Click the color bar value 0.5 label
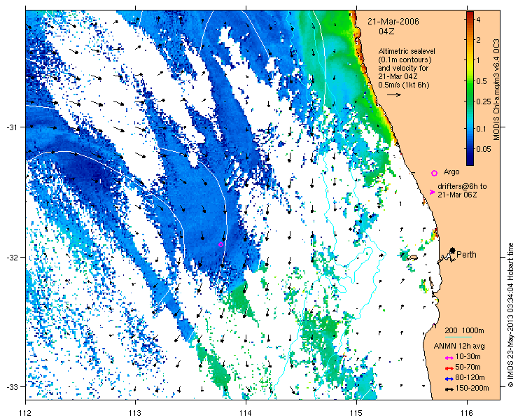Viewport: 518px width, 420px height. click(482, 81)
